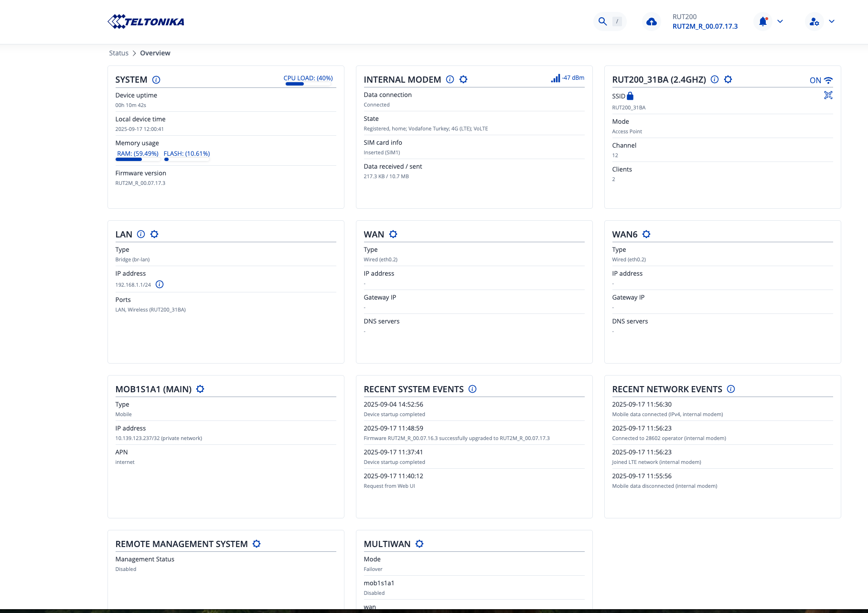
Task: Open Internal Modem settings gear
Action: point(463,79)
